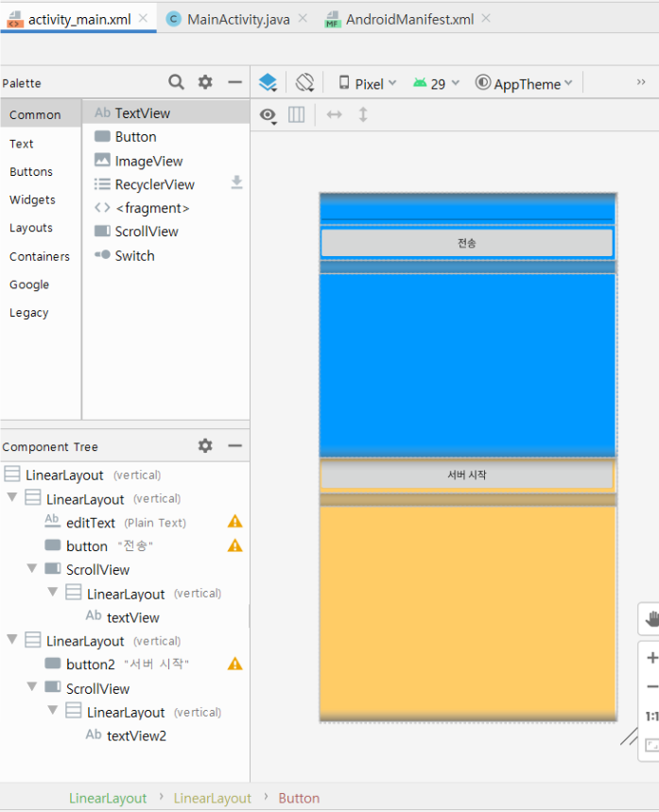Select the 서버 시작 button in preview

point(467,475)
